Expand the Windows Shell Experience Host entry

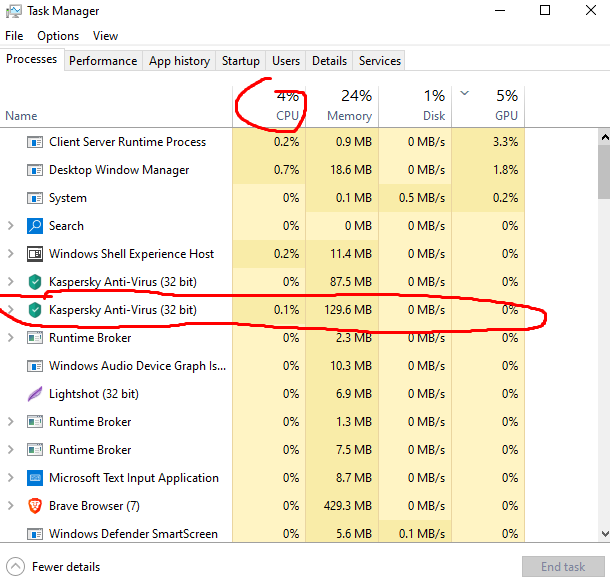click(11, 254)
